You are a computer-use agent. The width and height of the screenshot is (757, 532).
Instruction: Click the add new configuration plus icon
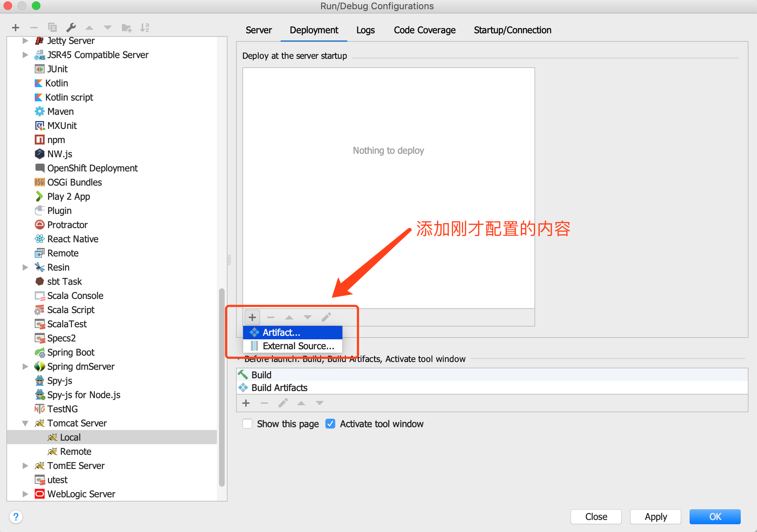click(x=16, y=28)
